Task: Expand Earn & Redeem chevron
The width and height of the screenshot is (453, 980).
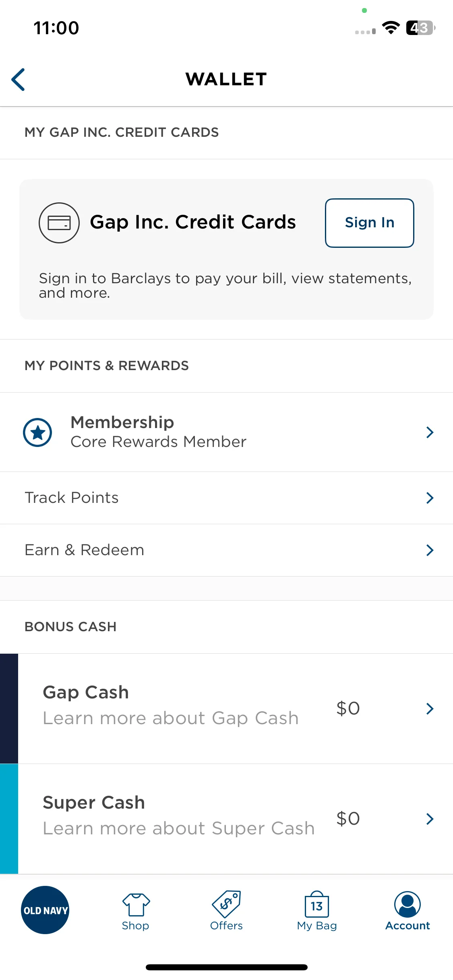Action: (430, 550)
